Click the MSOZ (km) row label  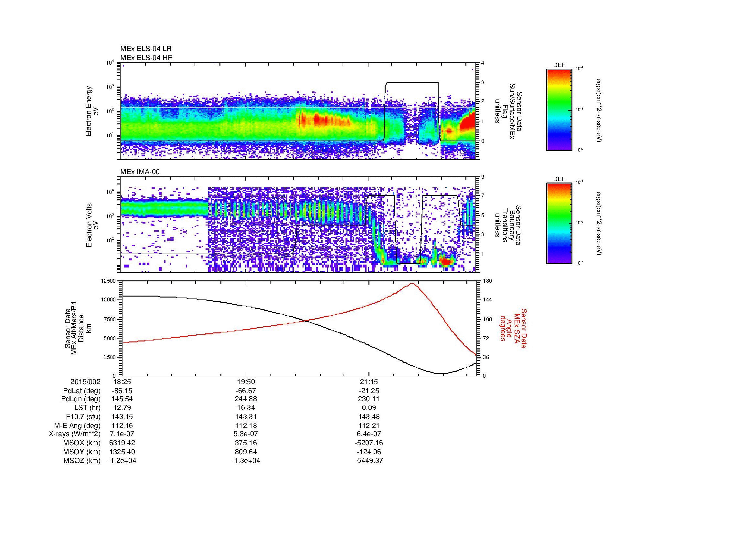pos(82,461)
